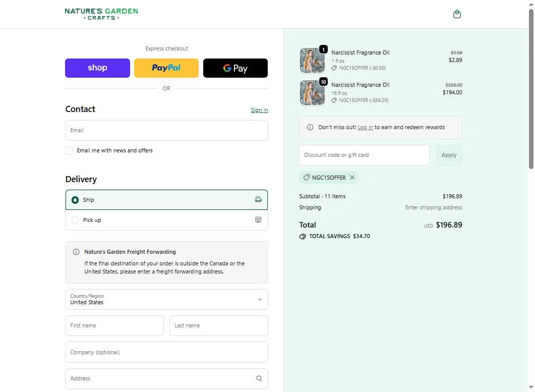Pay with Google Pay express checkout
Viewport: 535px width, 392px height.
235,68
